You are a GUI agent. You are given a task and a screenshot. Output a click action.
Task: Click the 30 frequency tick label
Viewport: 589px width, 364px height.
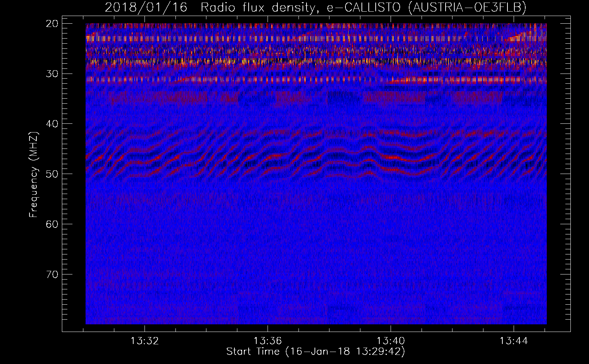(x=52, y=74)
